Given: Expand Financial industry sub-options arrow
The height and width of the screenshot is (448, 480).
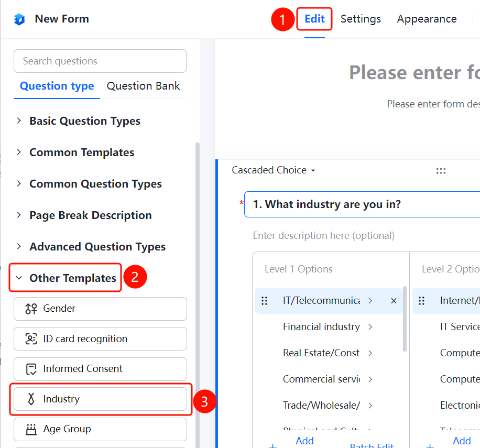Looking at the screenshot, I should coord(370,327).
